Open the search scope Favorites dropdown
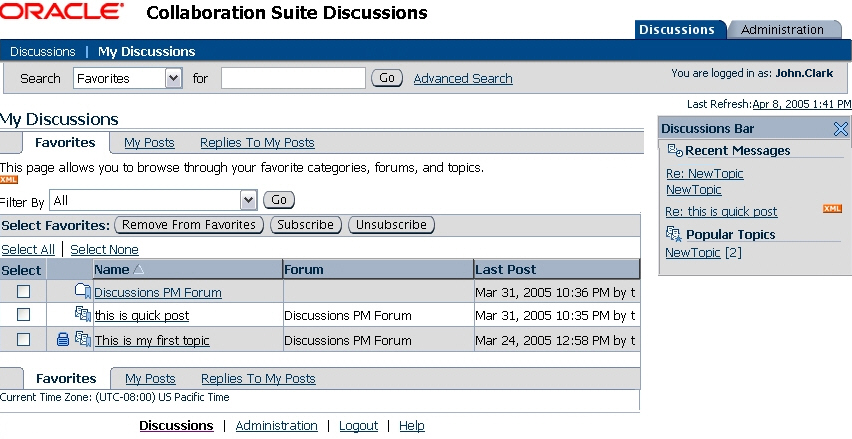Screen dimensions: 852x439 coord(173,78)
